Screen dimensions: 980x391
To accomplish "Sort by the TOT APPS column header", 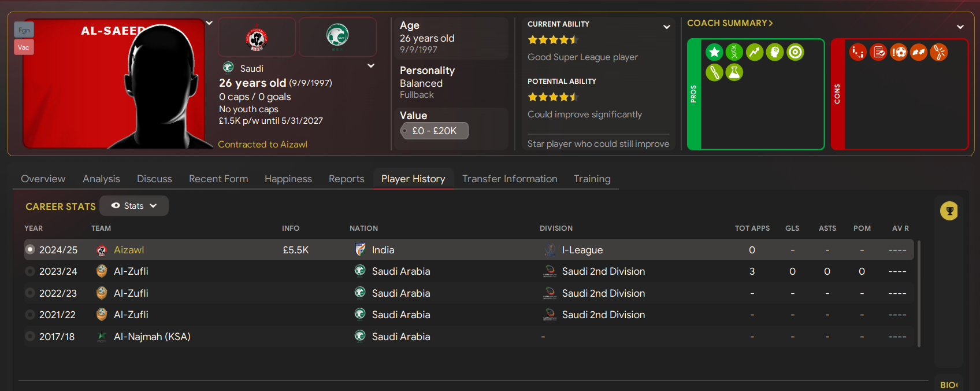I will click(752, 228).
